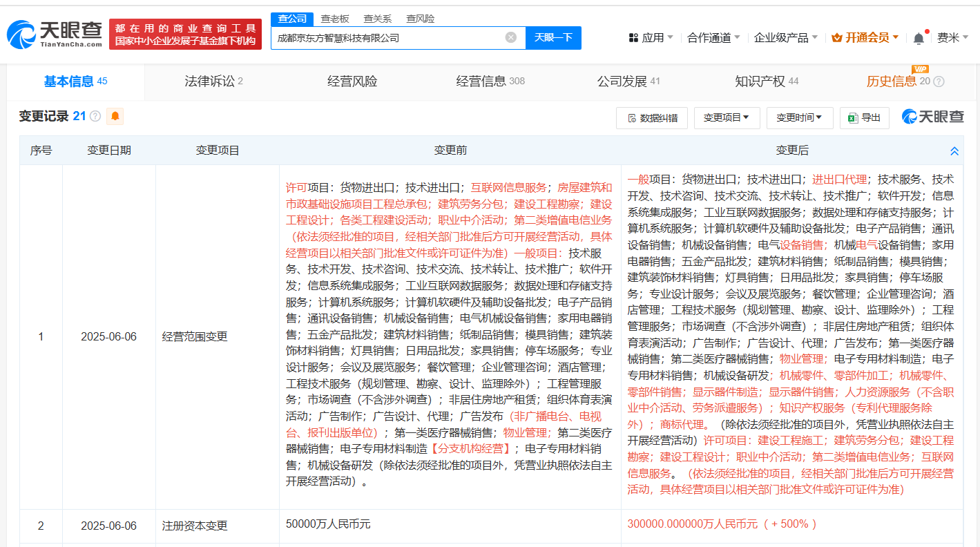The width and height of the screenshot is (980, 547).
Task: Click the info icon next to 变更记录 21
Action: pos(95,116)
